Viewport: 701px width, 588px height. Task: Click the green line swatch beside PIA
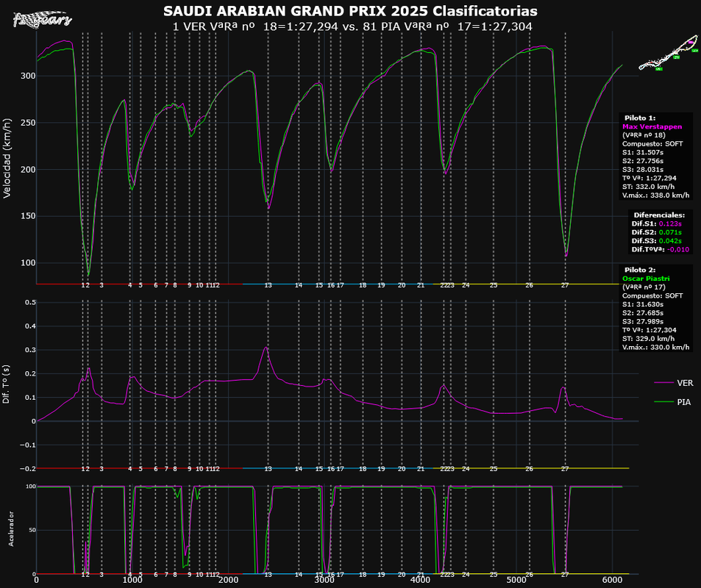point(663,402)
